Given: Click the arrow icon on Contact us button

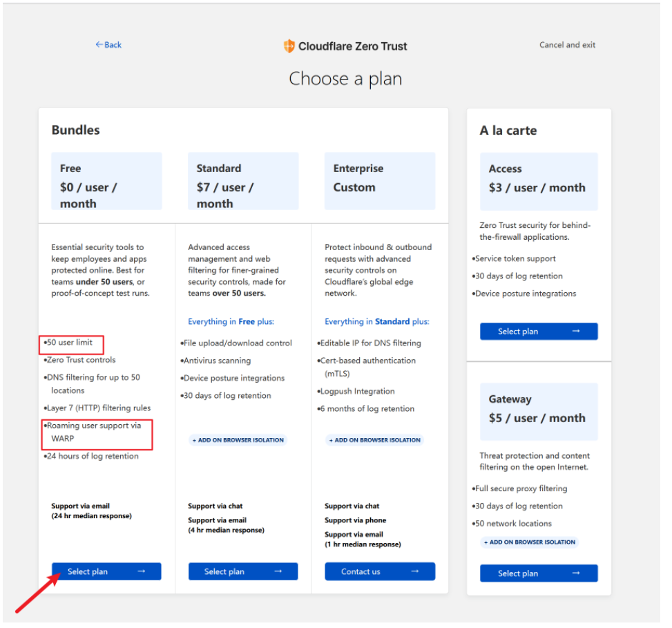Looking at the screenshot, I should coord(415,571).
